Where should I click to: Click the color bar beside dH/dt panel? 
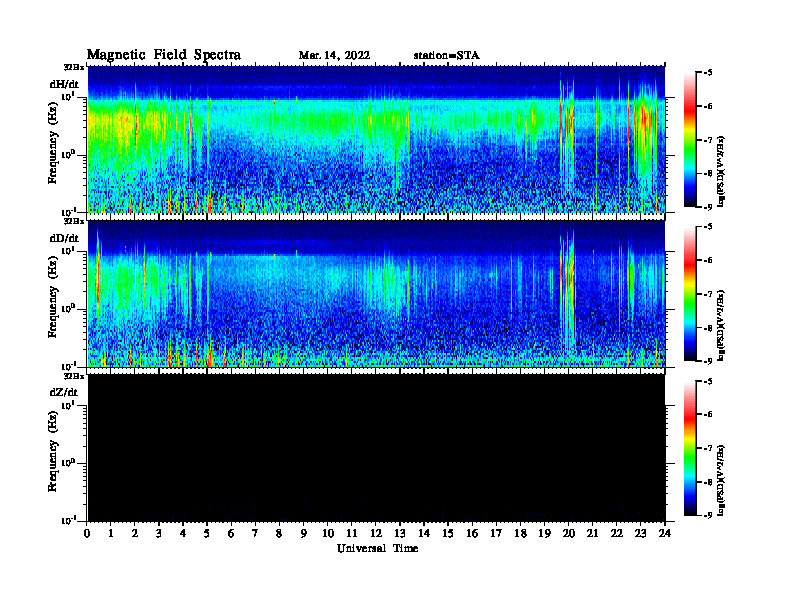pos(690,140)
